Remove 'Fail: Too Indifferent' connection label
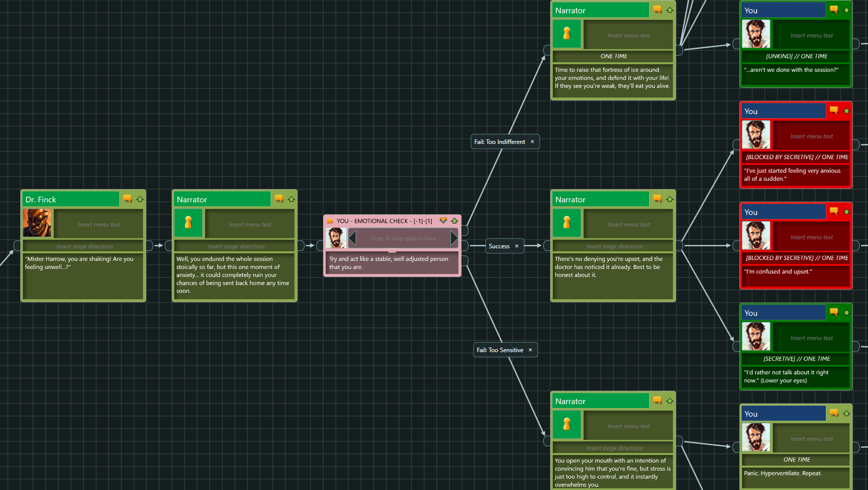868x490 pixels. pyautogui.click(x=532, y=142)
